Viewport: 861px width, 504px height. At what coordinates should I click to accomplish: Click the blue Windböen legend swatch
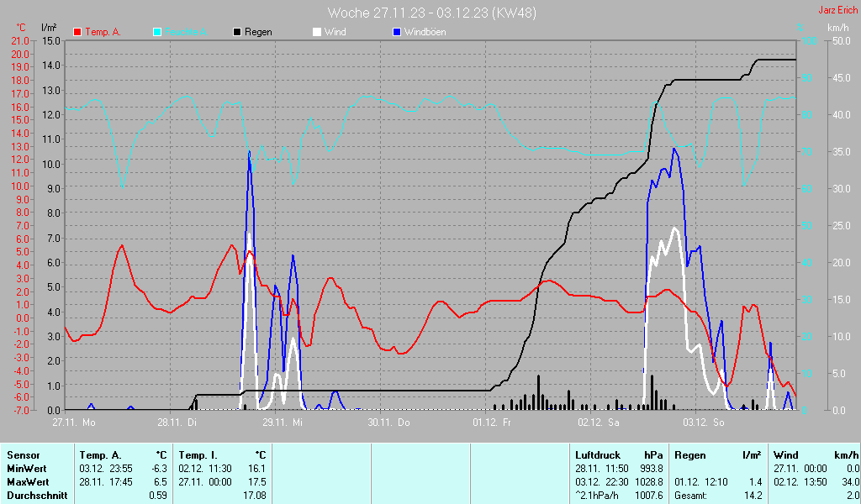pyautogui.click(x=397, y=33)
